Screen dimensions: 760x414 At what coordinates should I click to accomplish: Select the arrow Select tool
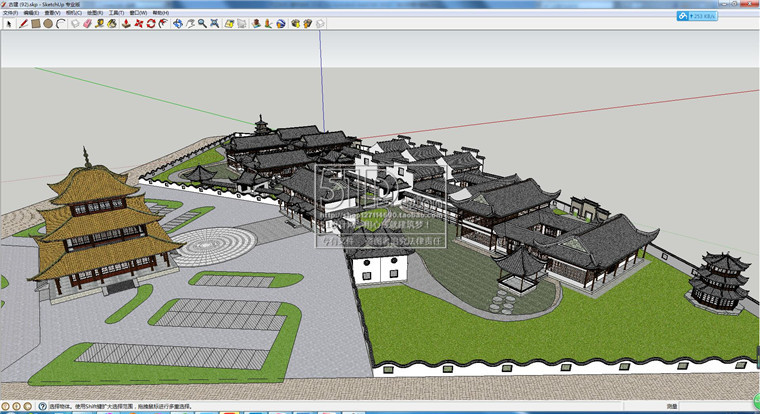click(9, 24)
